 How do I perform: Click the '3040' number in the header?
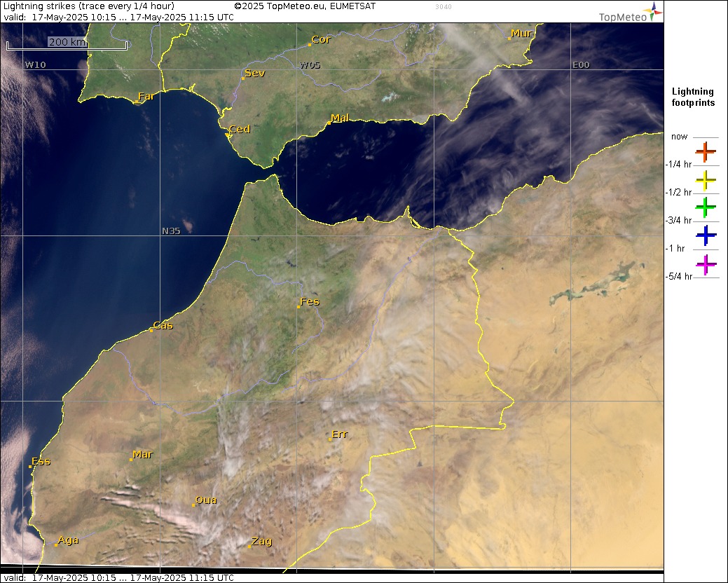444,7
